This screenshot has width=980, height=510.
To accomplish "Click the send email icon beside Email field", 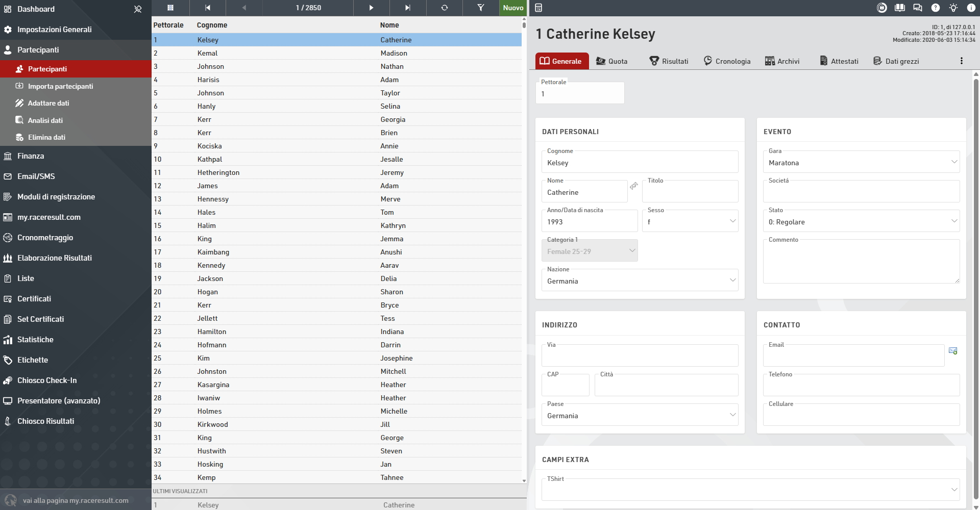I will click(x=952, y=351).
